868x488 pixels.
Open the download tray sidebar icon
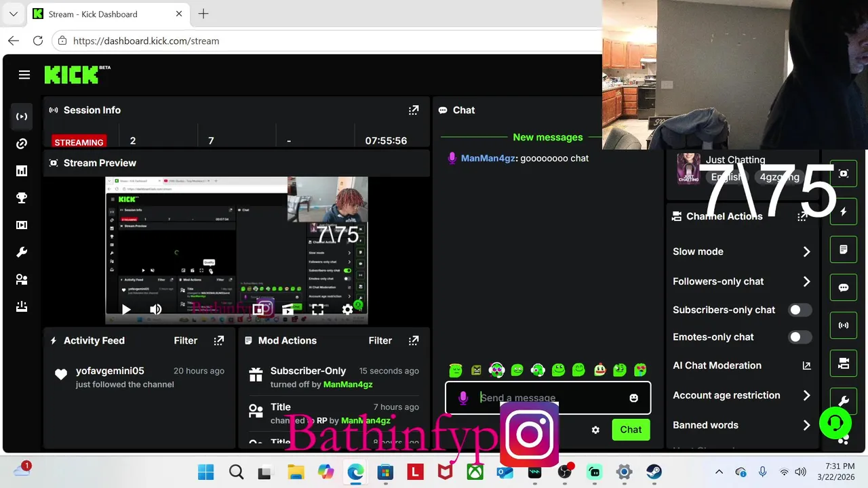point(22,306)
